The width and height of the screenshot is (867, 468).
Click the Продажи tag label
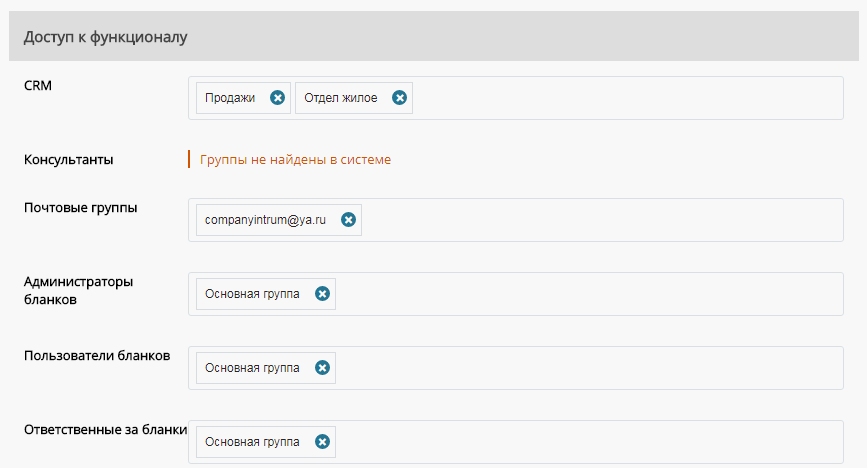tap(230, 98)
